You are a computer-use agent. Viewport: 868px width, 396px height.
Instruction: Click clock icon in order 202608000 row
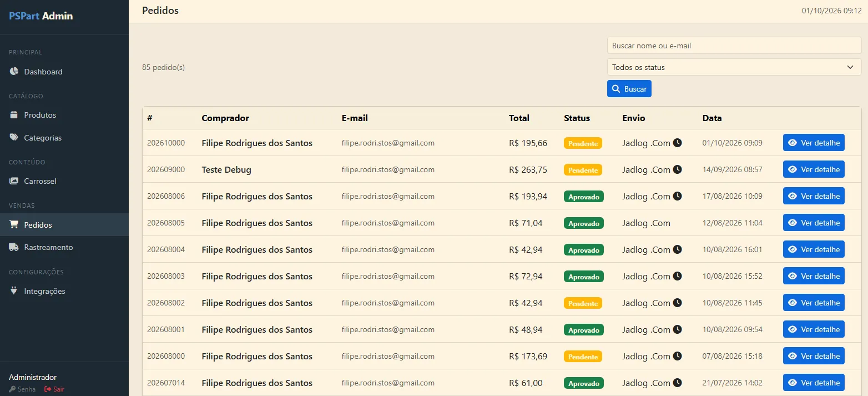(677, 356)
